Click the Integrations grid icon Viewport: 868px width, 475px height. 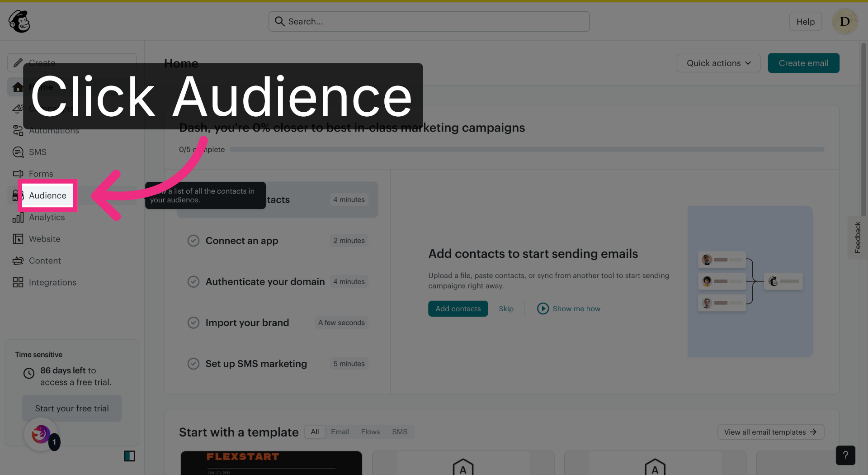click(x=18, y=282)
